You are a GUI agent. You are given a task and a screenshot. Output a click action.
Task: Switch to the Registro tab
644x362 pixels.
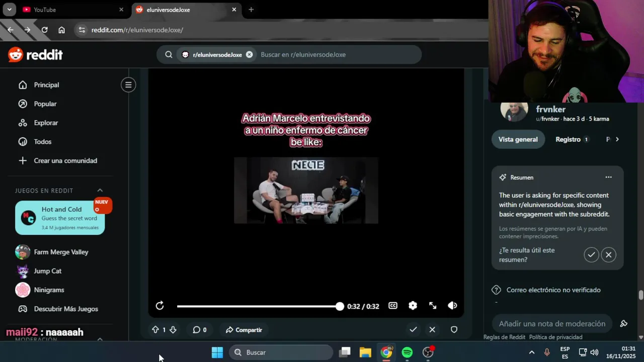tap(572, 139)
